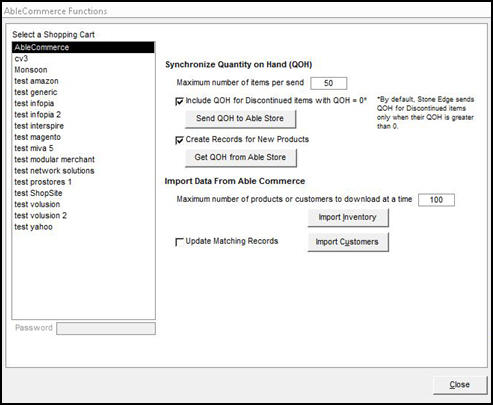
Task: Select the test miva 5 cart
Action: [x=83, y=148]
